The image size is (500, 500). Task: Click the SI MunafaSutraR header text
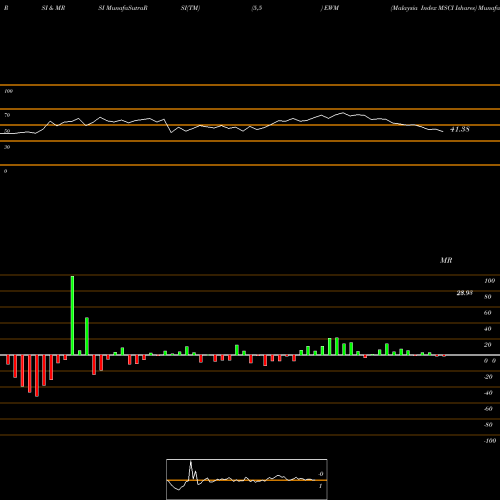pyautogui.click(x=123, y=8)
